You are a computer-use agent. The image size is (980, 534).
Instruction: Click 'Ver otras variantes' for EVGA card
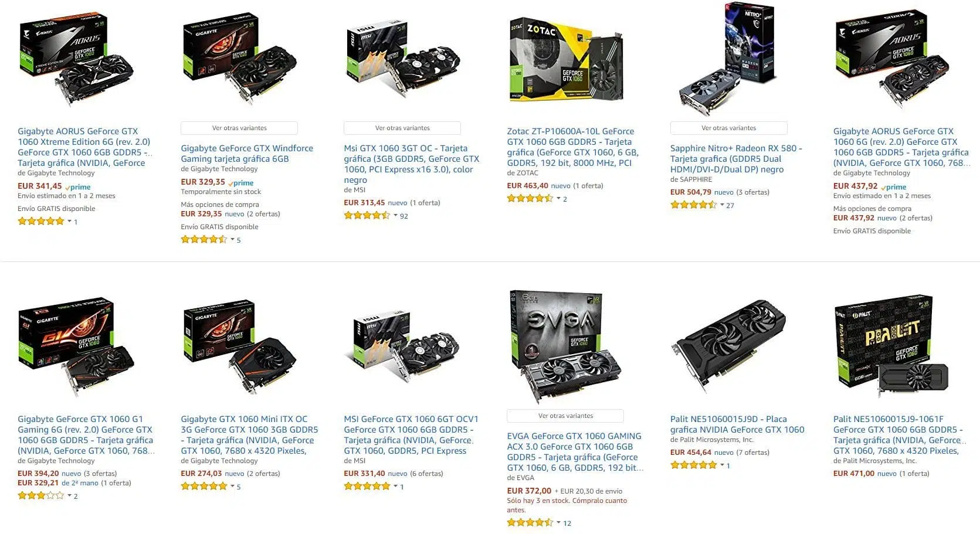[565, 416]
